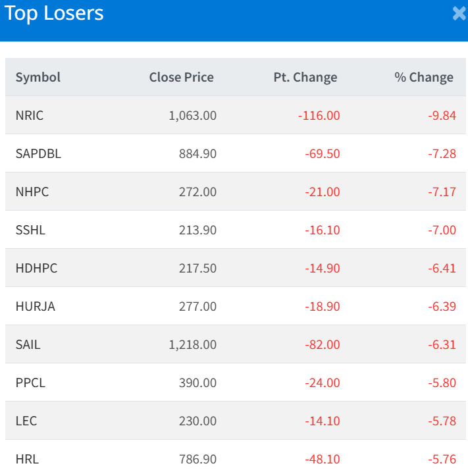468x476 pixels.
Task: Open the HURJA stock entry
Action: (x=35, y=306)
